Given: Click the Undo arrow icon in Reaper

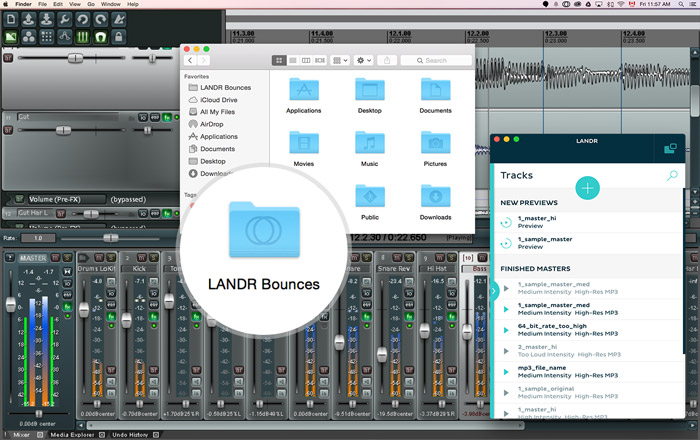Looking at the screenshot, I should (82, 19).
